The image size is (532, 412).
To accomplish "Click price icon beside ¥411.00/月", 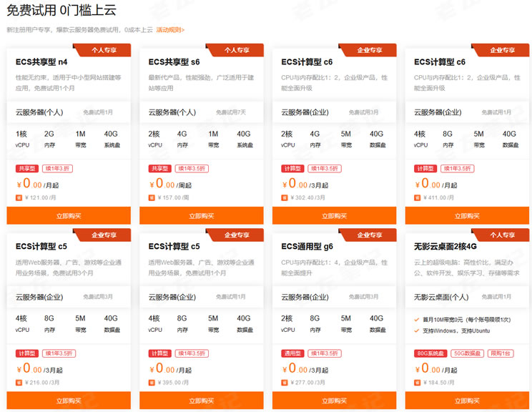I will tap(418, 198).
